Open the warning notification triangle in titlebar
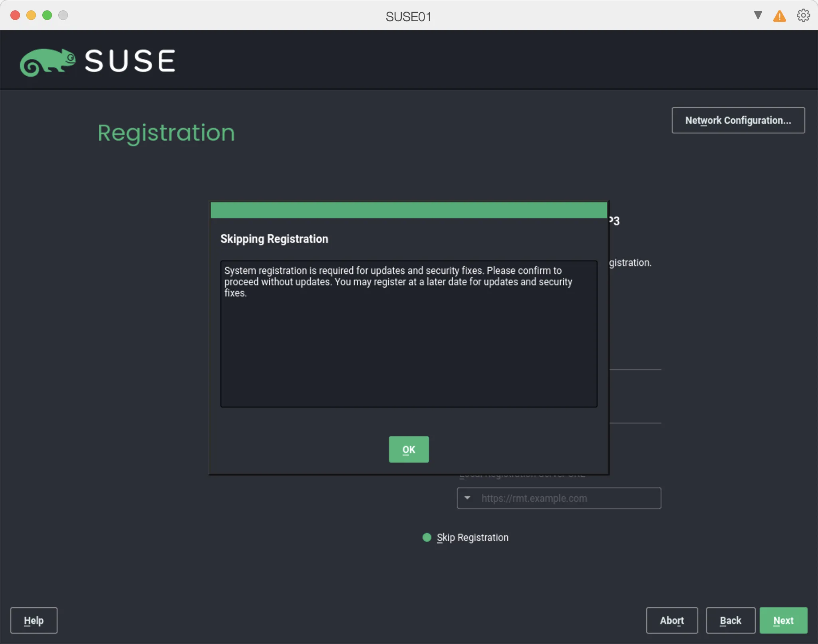The width and height of the screenshot is (818, 644). tap(779, 15)
